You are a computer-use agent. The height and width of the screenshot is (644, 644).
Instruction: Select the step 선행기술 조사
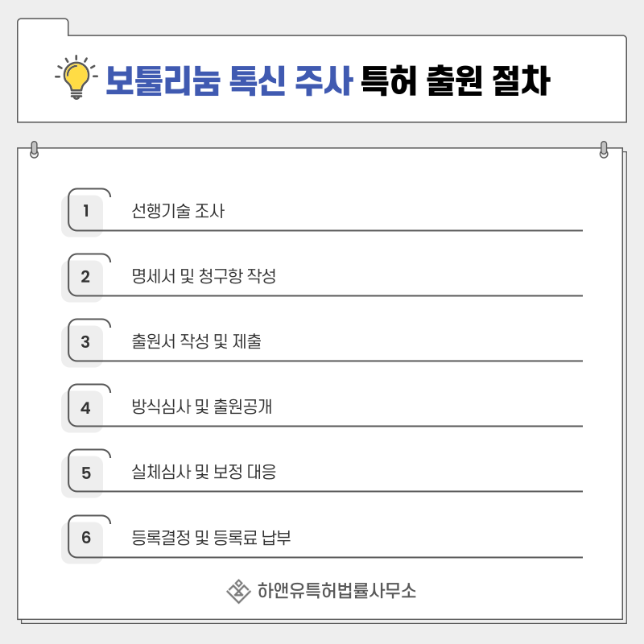178,212
